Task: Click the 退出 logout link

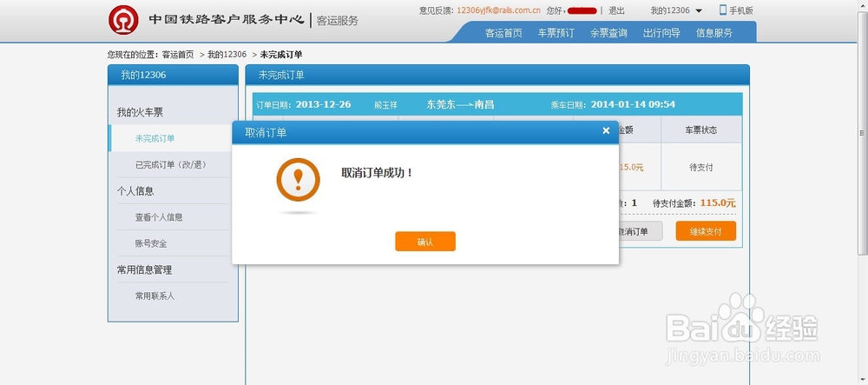Action: 616,10
